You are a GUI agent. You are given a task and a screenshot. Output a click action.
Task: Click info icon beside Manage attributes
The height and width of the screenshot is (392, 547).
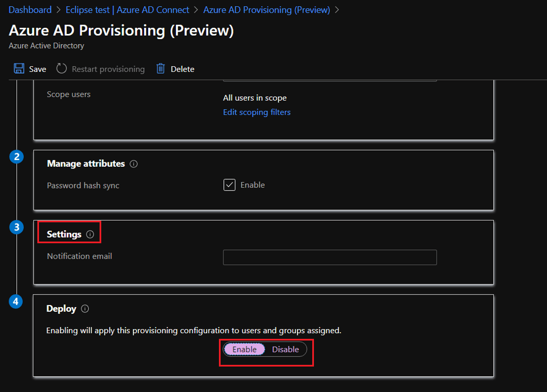(x=133, y=164)
